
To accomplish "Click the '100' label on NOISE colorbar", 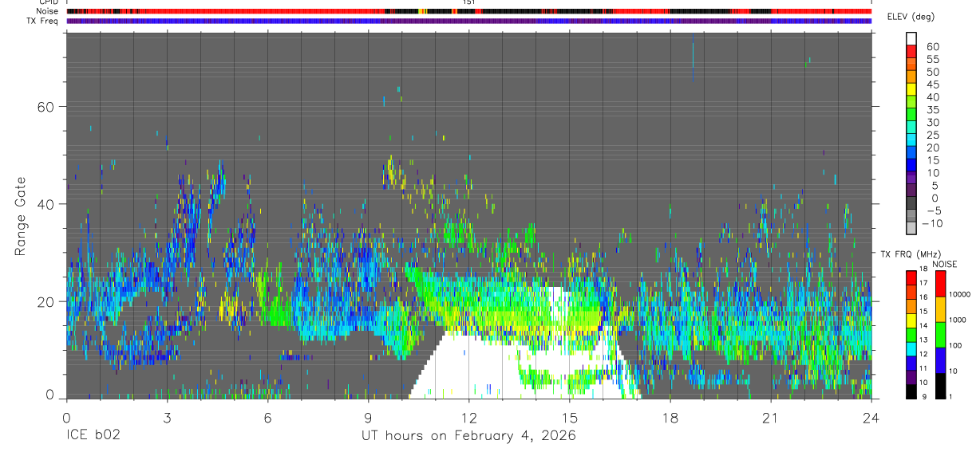I will [x=956, y=346].
